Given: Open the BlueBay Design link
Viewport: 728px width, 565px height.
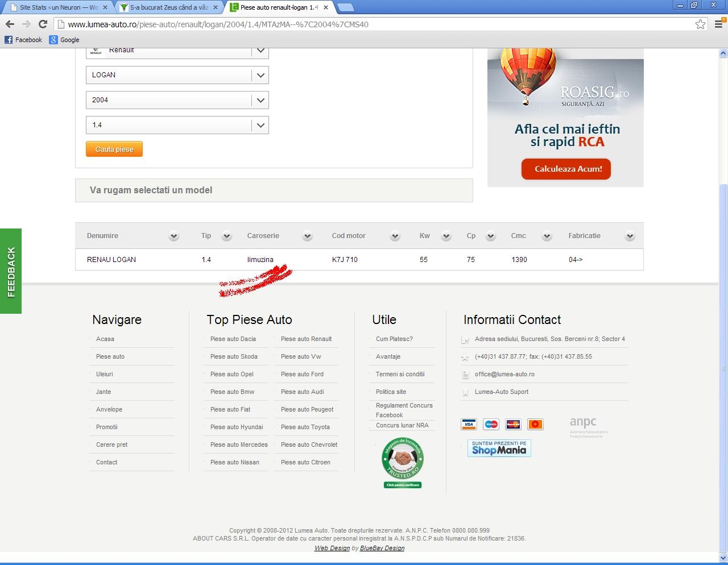Looking at the screenshot, I should 382,548.
